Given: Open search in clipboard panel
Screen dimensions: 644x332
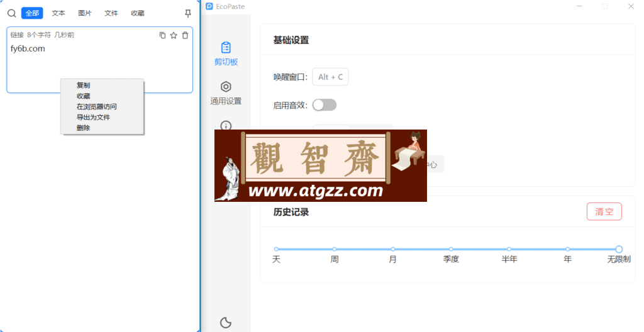Looking at the screenshot, I should [12, 13].
